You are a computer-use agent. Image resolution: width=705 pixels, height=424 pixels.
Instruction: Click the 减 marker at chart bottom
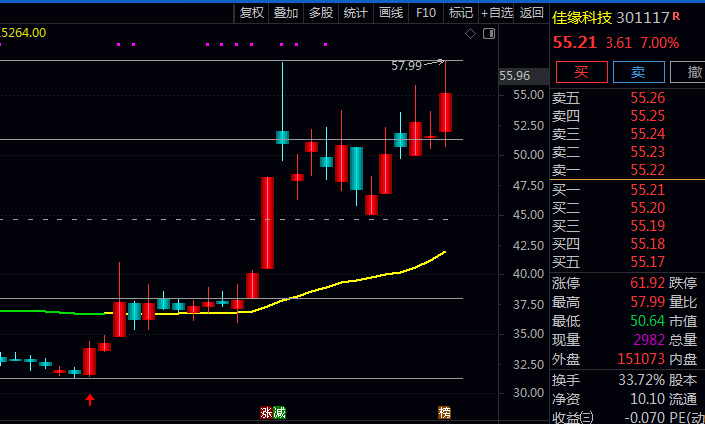[279, 412]
